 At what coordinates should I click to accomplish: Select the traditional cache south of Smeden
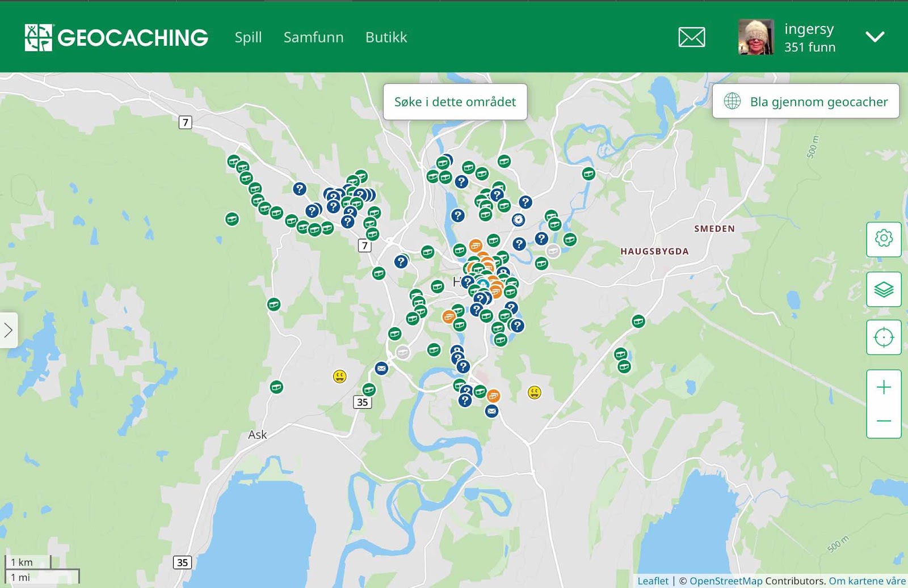coord(638,322)
